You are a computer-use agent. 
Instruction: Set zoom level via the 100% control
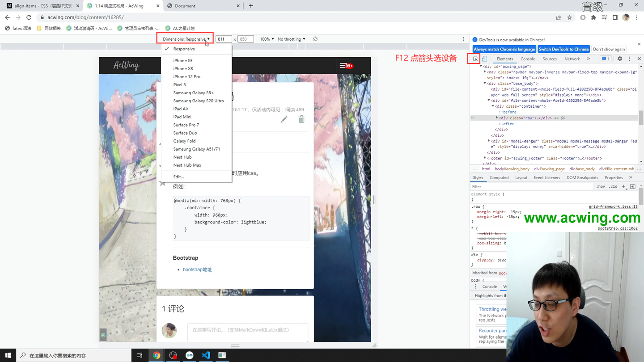click(x=267, y=39)
